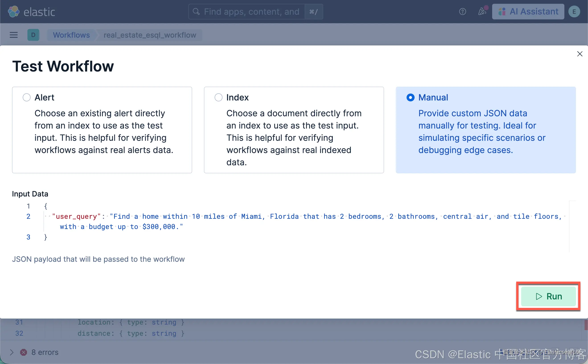Open the newsfeed celebration icon
Viewport: 588px width, 364px height.
pyautogui.click(x=482, y=12)
